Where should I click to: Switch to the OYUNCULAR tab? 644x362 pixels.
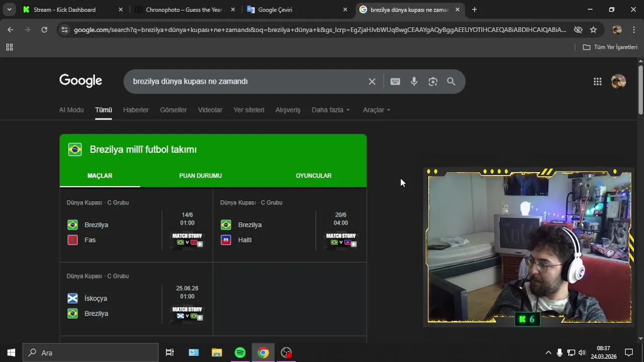coord(313,175)
